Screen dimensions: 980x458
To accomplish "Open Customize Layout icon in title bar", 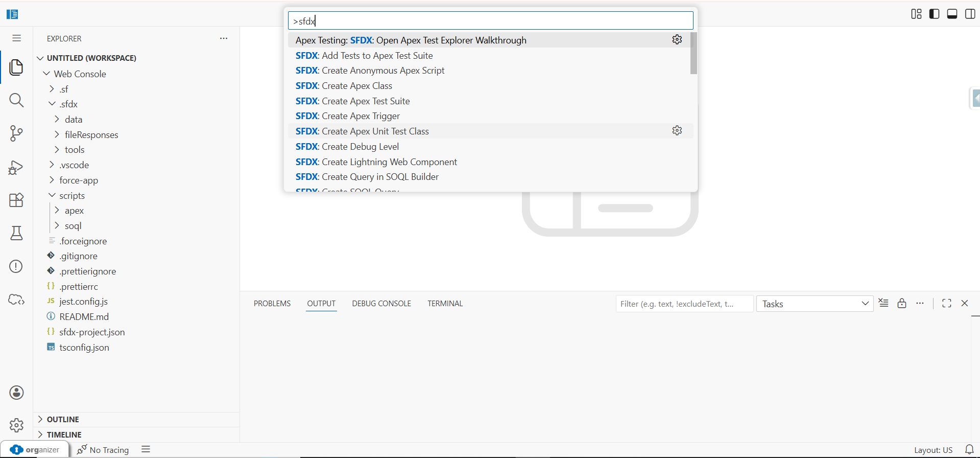I will point(916,14).
